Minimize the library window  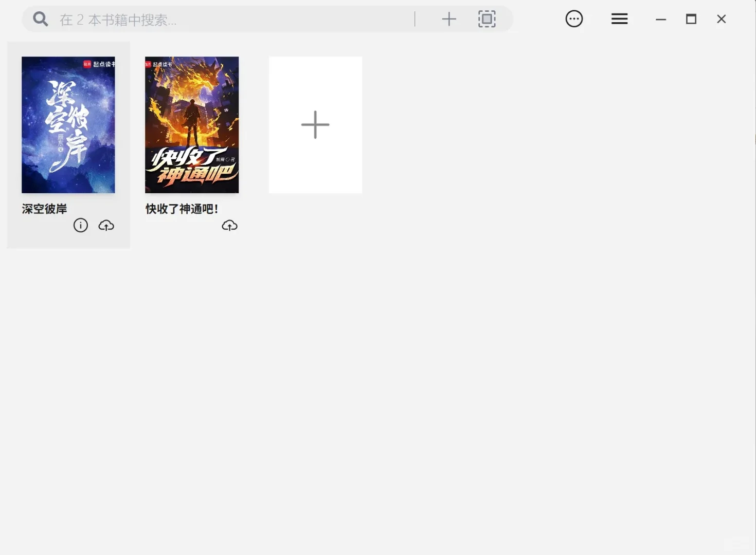661,19
